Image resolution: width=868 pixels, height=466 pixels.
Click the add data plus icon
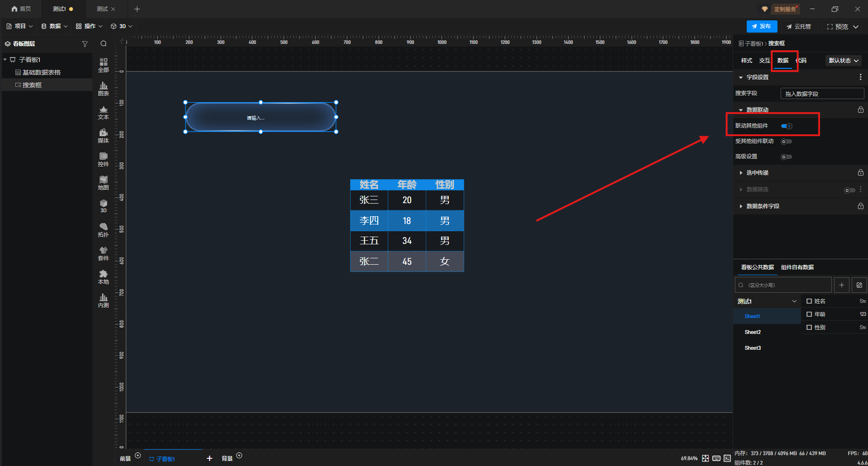point(841,285)
